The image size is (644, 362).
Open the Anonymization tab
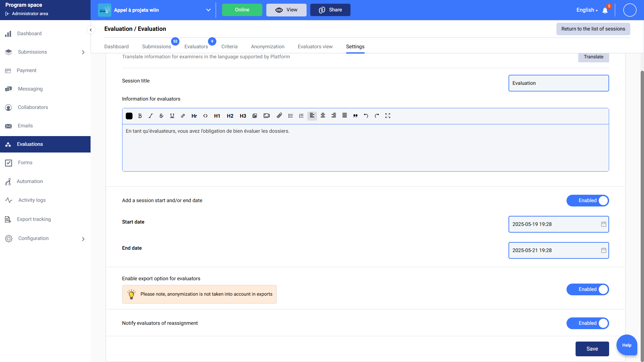coord(268,47)
